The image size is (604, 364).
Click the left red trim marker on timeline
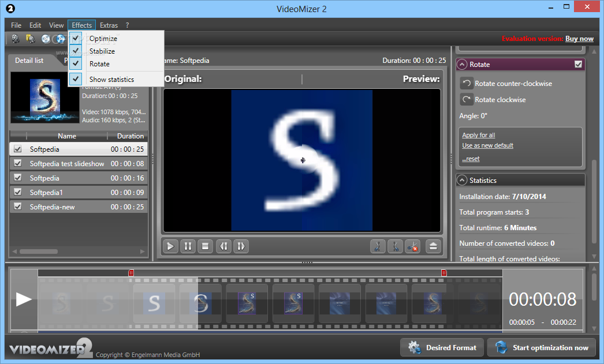[131, 273]
